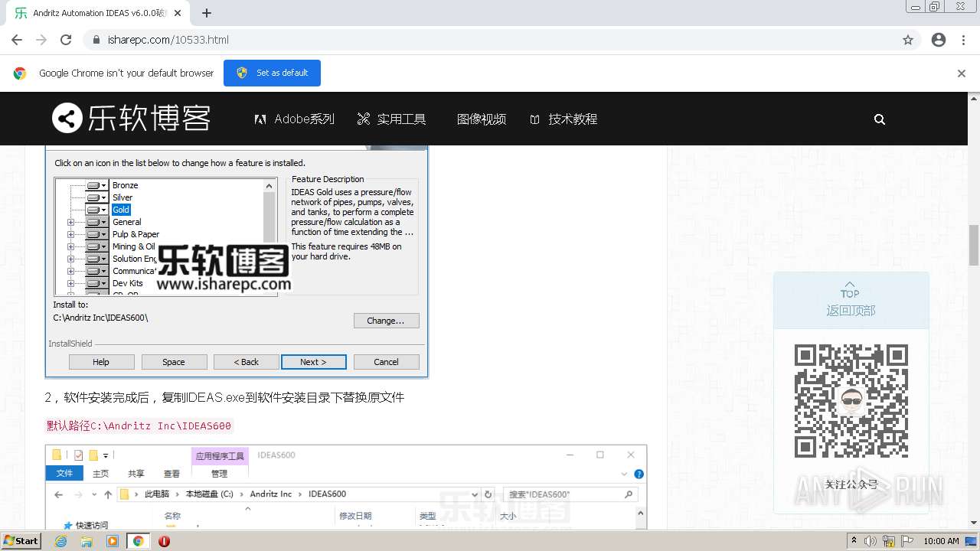Click the 返回顶部 TOP link
The height and width of the screenshot is (551, 980).
pos(851,300)
